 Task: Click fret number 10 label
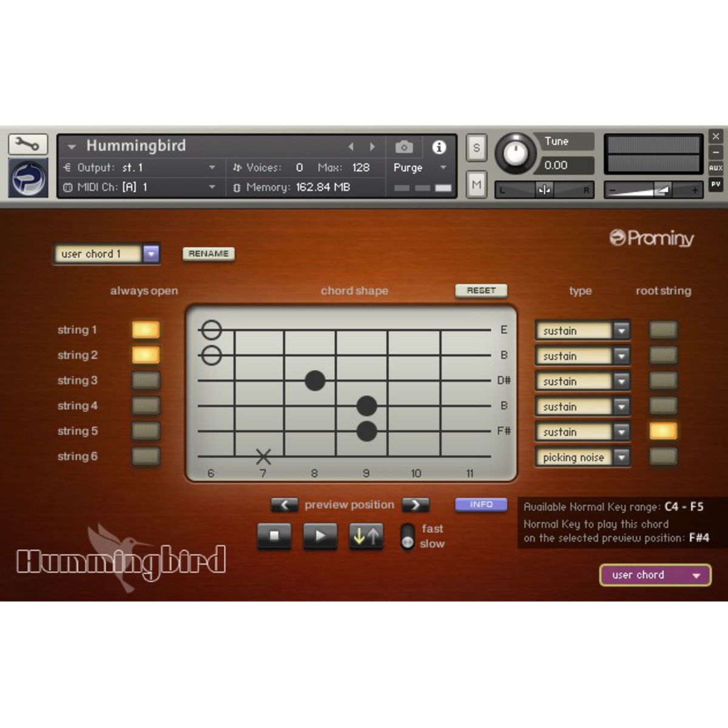416,473
